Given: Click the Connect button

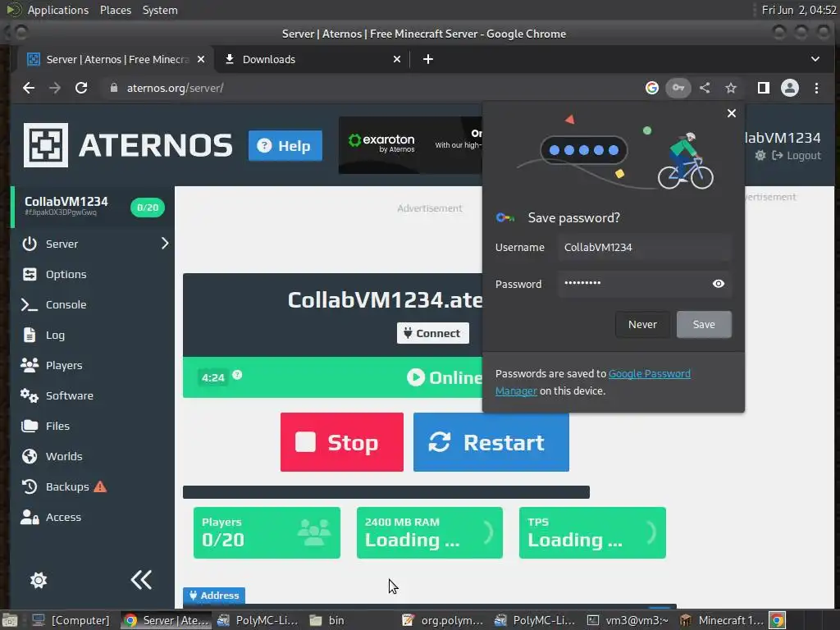Looking at the screenshot, I should (x=432, y=333).
